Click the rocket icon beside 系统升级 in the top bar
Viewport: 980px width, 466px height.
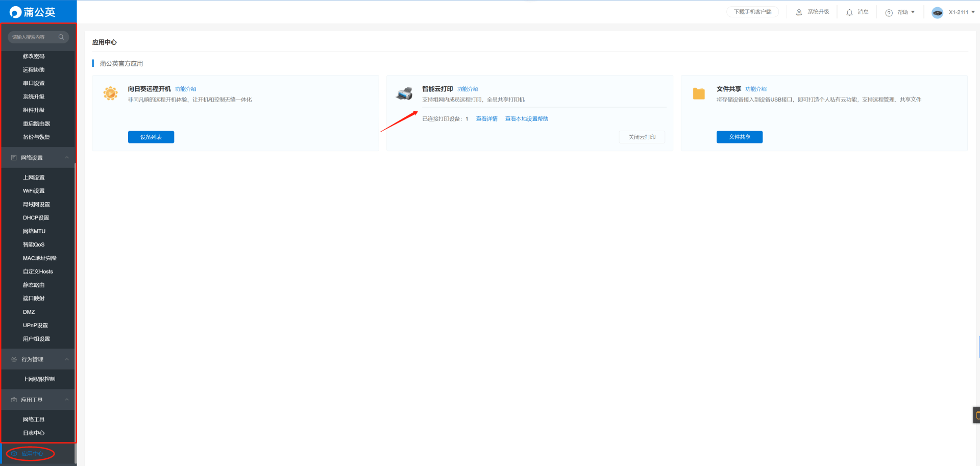[799, 12]
